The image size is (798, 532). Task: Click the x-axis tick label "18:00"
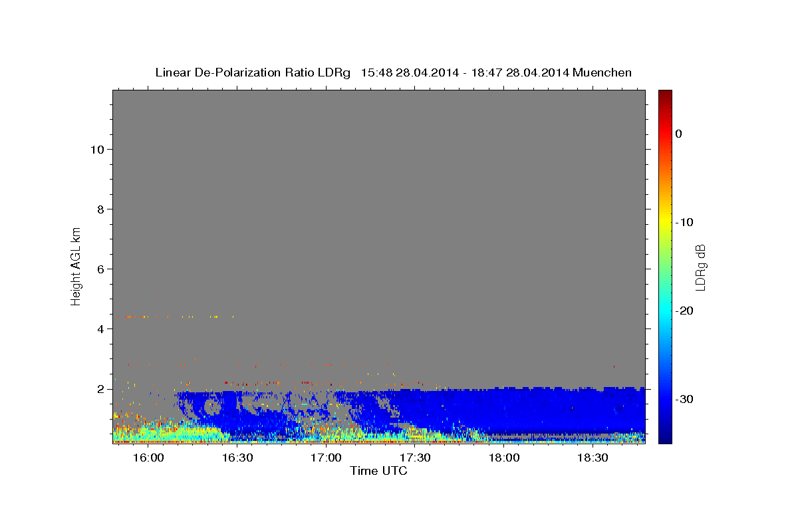pyautogui.click(x=504, y=458)
